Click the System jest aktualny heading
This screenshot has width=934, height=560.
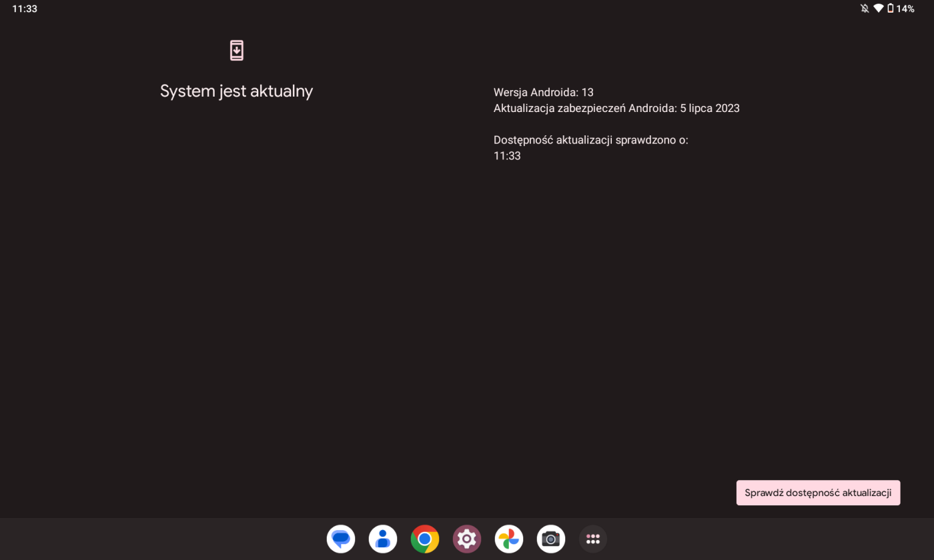coord(236,91)
